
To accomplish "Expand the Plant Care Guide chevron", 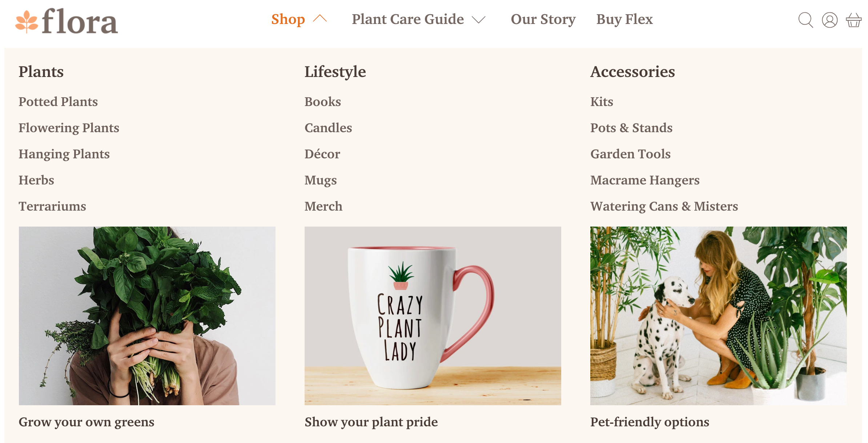I will pos(478,20).
